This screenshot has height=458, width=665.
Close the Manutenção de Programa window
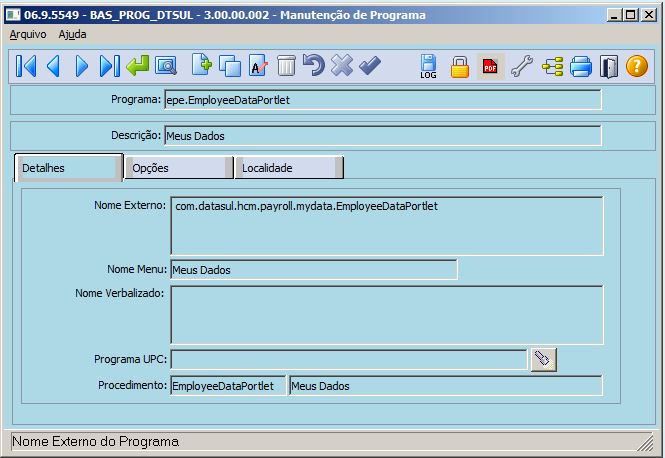648,15
